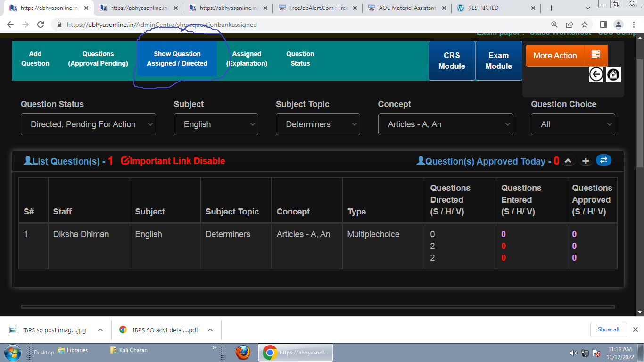This screenshot has width=644, height=362.
Task: Open the Concept dropdown showing Articles
Action: (x=445, y=124)
